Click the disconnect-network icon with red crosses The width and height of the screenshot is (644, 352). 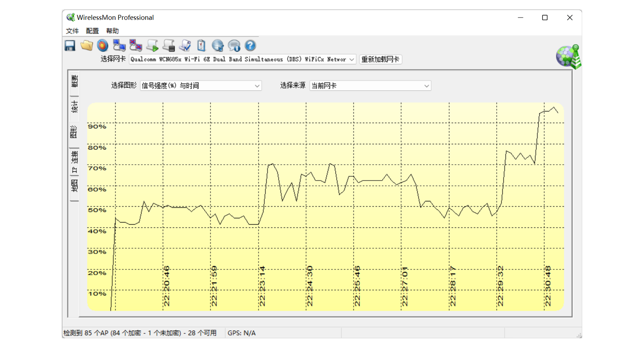click(135, 45)
